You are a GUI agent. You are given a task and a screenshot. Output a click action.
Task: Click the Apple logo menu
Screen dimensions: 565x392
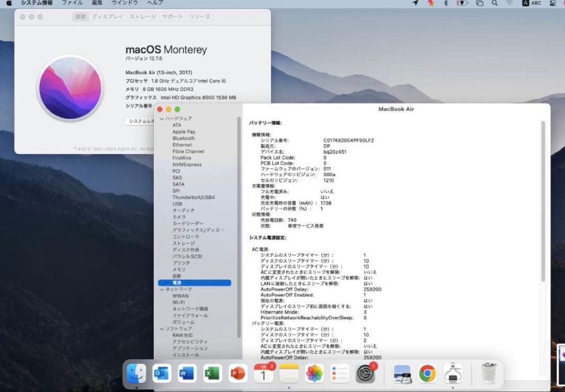pos(9,3)
